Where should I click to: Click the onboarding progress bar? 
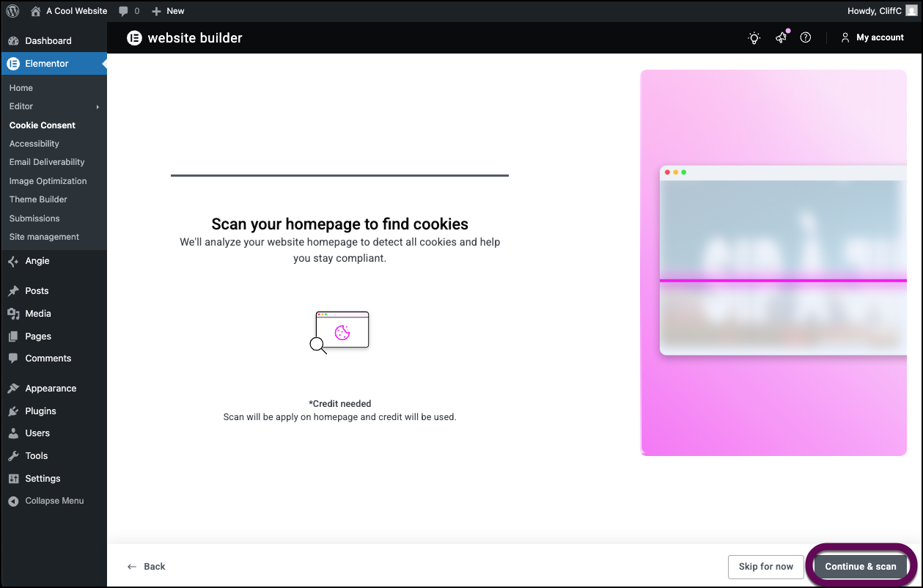click(x=339, y=175)
